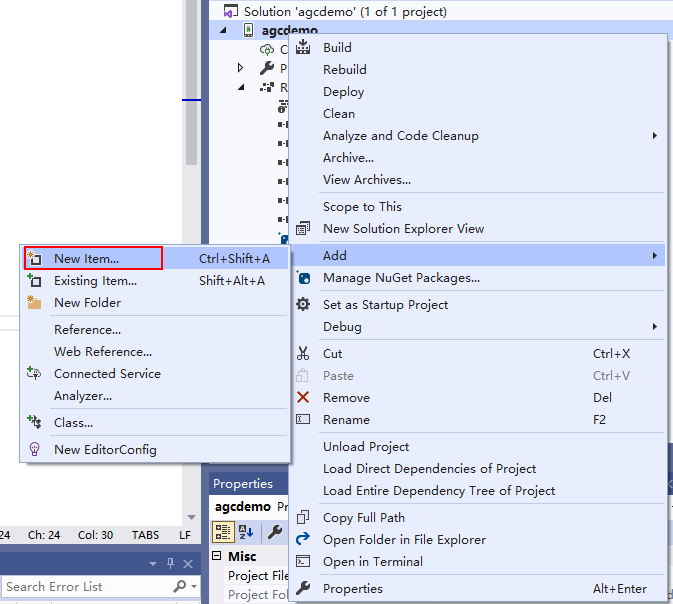Select Rebuild in the context menu
The width and height of the screenshot is (673, 604).
[x=345, y=70]
